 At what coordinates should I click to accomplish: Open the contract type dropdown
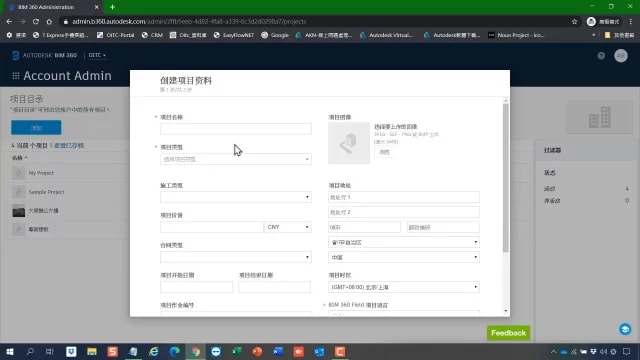(236, 257)
